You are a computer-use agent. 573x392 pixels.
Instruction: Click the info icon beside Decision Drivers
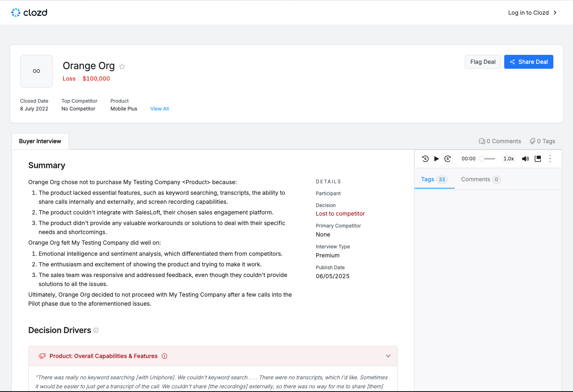click(x=96, y=330)
